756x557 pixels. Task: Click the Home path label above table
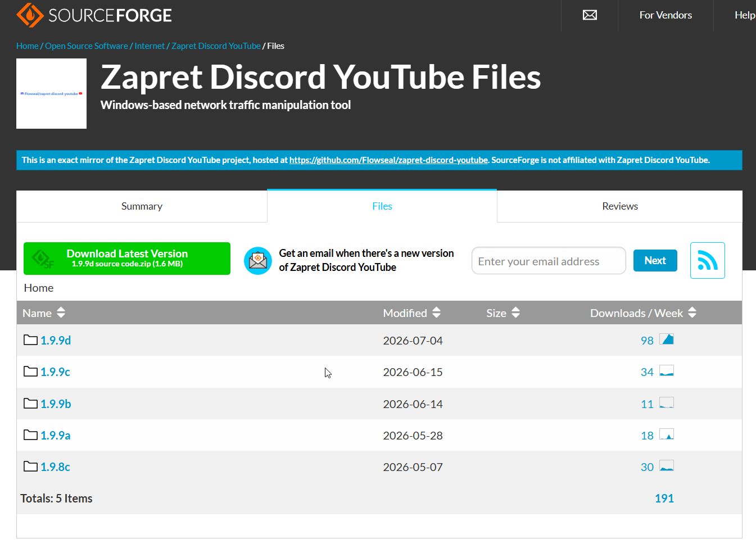[39, 288]
